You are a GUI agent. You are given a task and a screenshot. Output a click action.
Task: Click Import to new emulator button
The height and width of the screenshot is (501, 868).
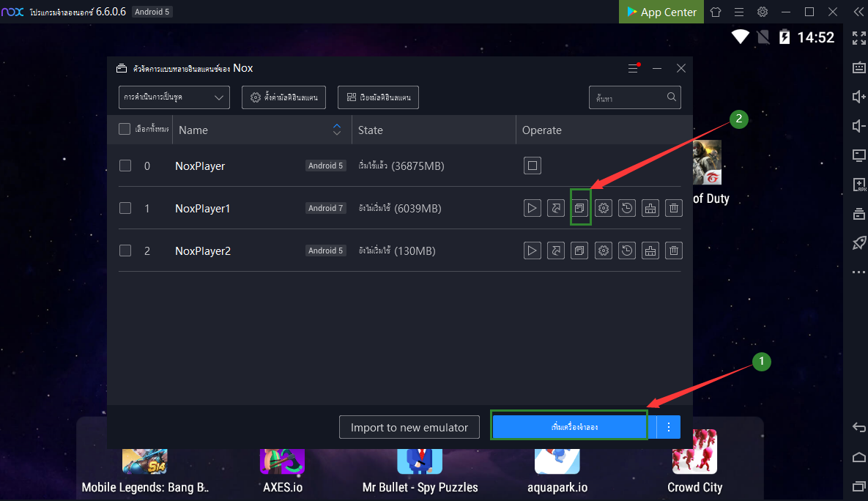(x=409, y=427)
